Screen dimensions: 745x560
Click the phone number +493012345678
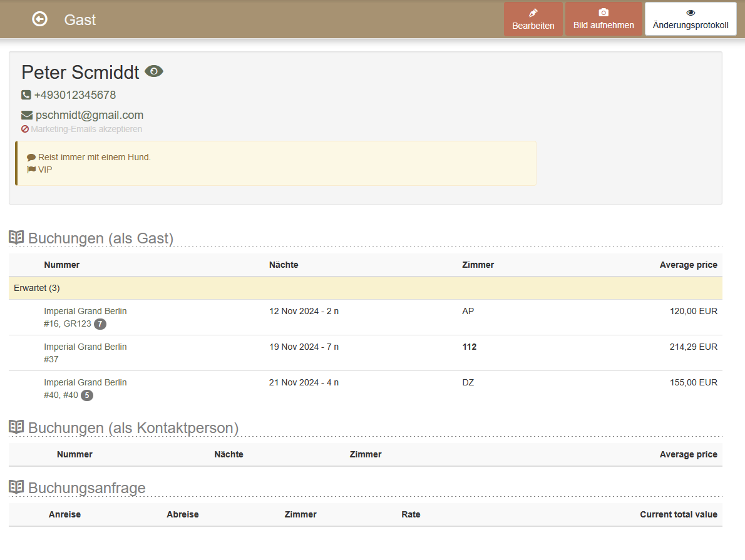[x=75, y=95]
